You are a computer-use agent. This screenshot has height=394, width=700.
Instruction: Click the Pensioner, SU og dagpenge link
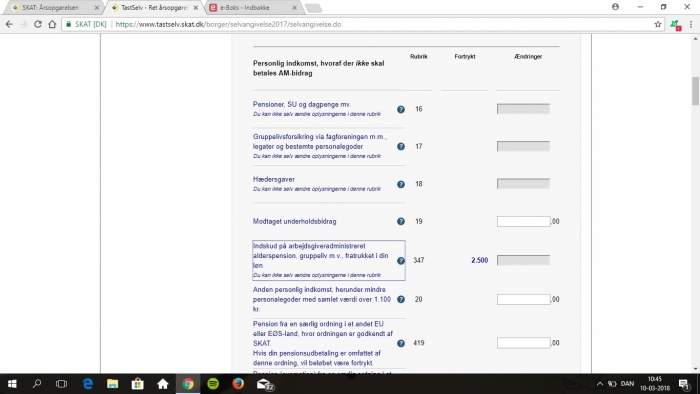coord(302,104)
